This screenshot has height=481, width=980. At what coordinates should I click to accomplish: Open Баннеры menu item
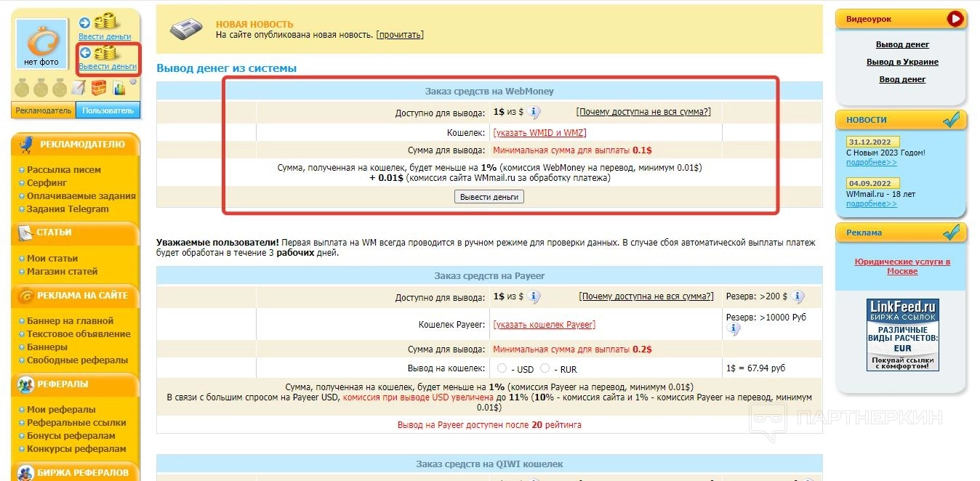point(47,347)
